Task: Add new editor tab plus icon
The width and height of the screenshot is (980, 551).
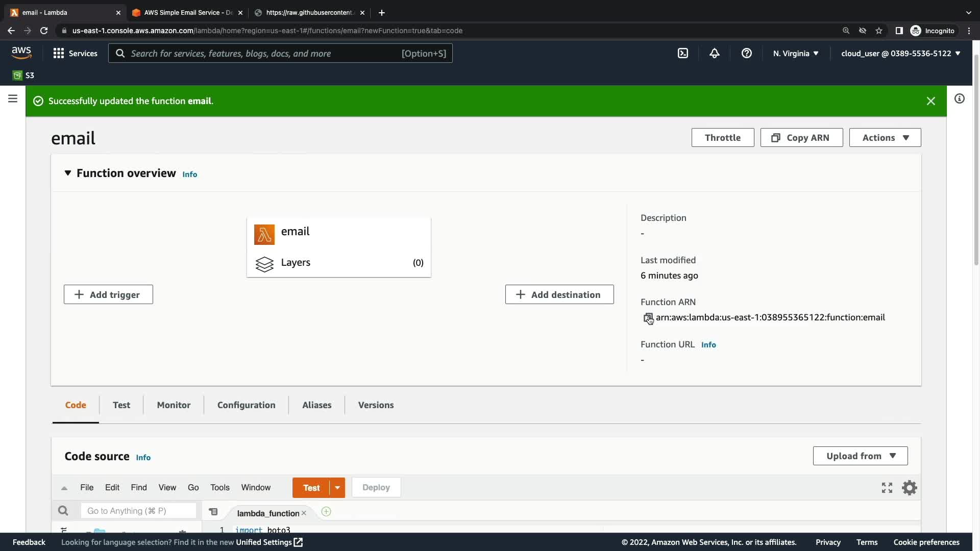Action: (326, 512)
